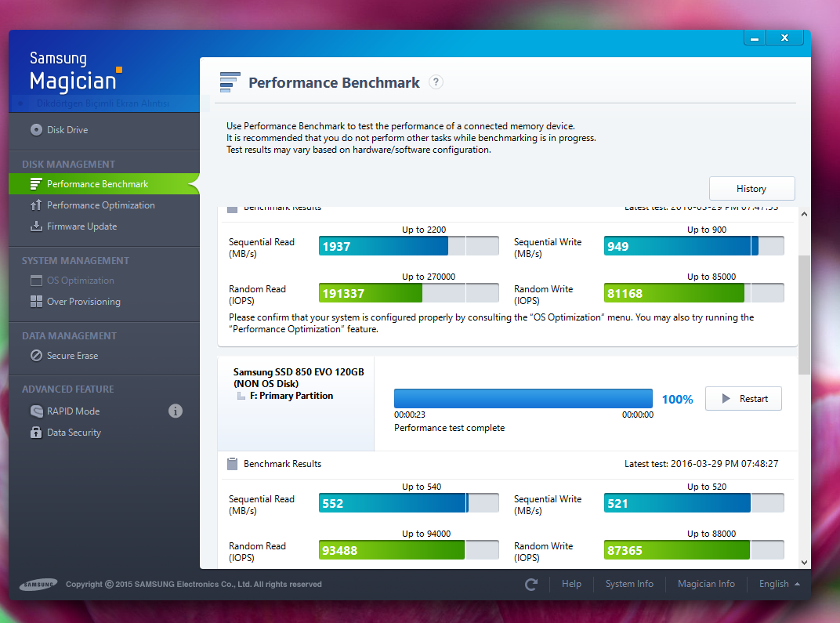This screenshot has width=840, height=623.
Task: Click the Random Write bar showing 81168
Action: pyautogui.click(x=693, y=293)
